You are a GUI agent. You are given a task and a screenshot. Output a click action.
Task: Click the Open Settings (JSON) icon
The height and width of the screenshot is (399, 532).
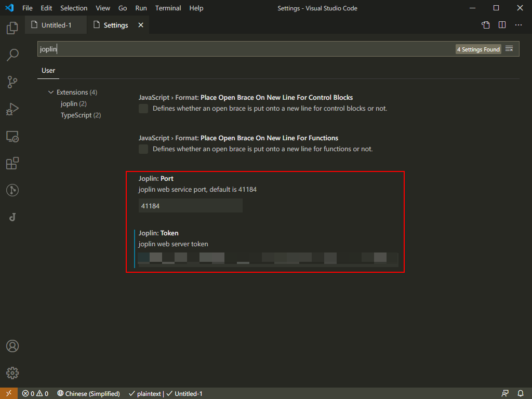[486, 25]
